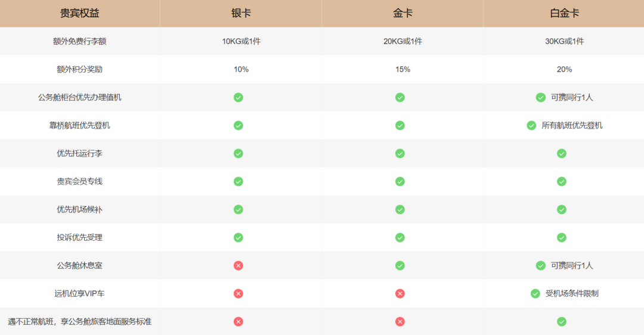Click the 额外积分奖励 row label
644x335 pixels.
[80, 69]
